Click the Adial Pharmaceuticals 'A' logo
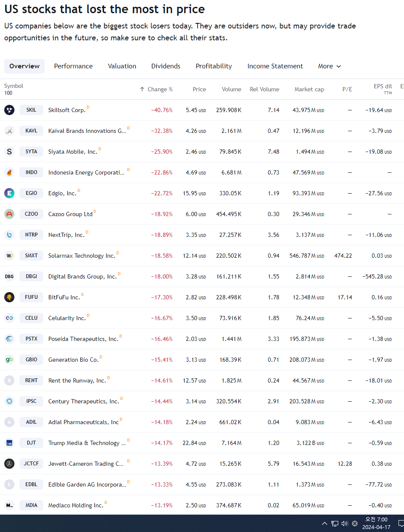404x532 pixels. [x=9, y=422]
